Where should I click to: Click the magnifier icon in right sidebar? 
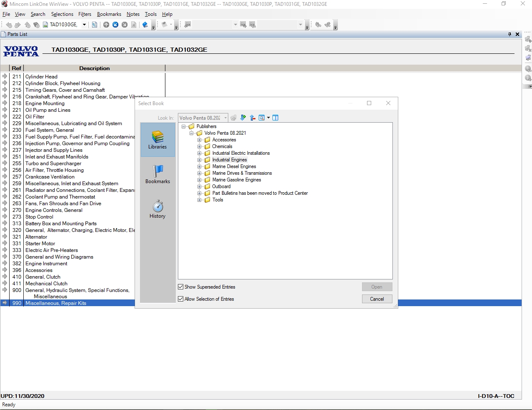[x=528, y=68]
